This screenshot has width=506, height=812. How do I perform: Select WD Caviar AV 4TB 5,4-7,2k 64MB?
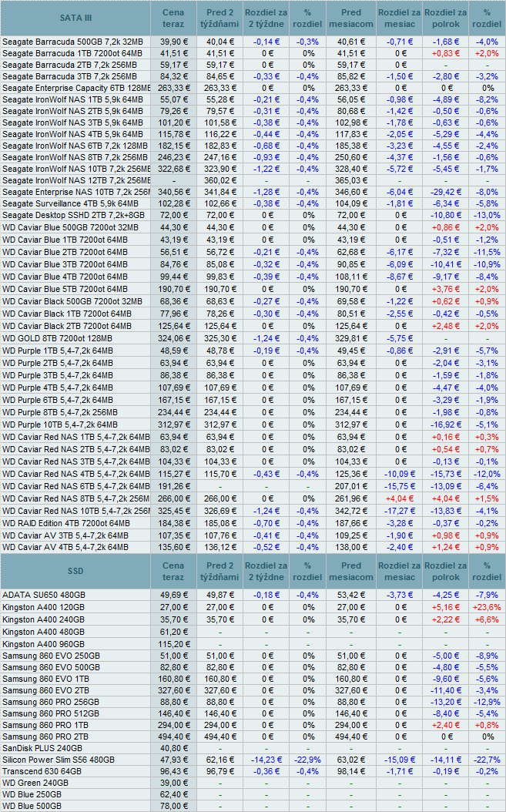coord(65,548)
